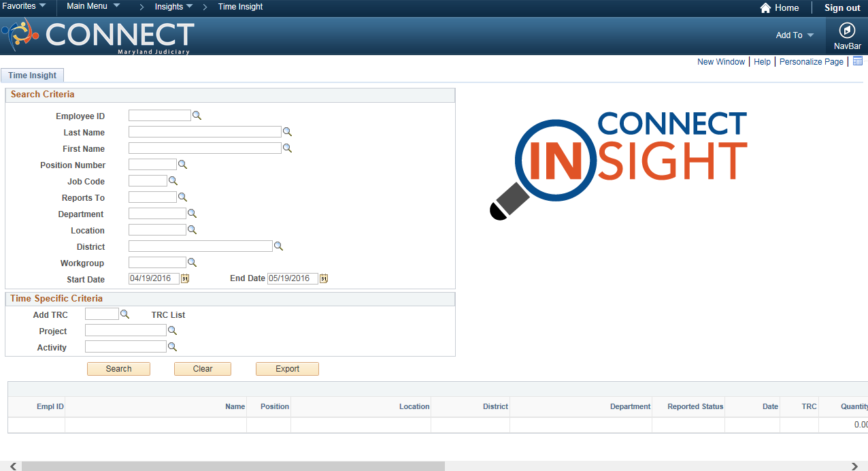
Task: Open the Last Name lookup magnifier
Action: (x=287, y=132)
